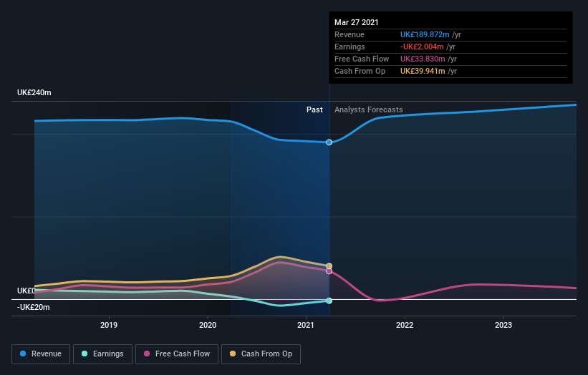Click the UK£189.872m revenue value
This screenshot has width=588, height=375.
pos(425,34)
